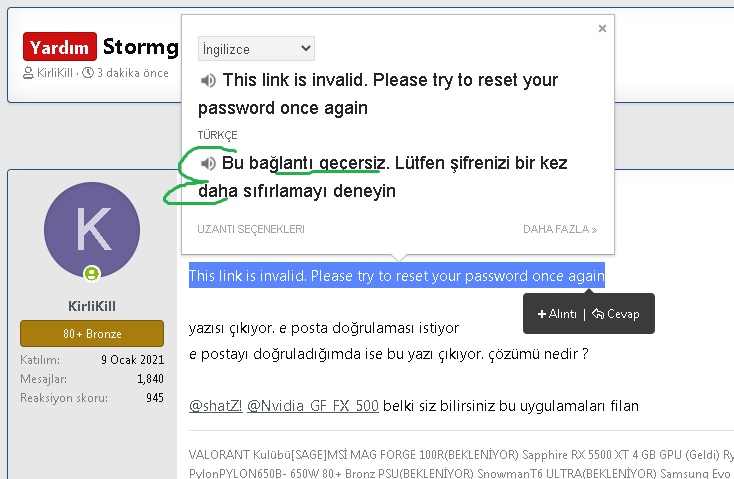The height and width of the screenshot is (479, 734).
Task: Open the İngilizce language dropdown
Action: (x=256, y=49)
